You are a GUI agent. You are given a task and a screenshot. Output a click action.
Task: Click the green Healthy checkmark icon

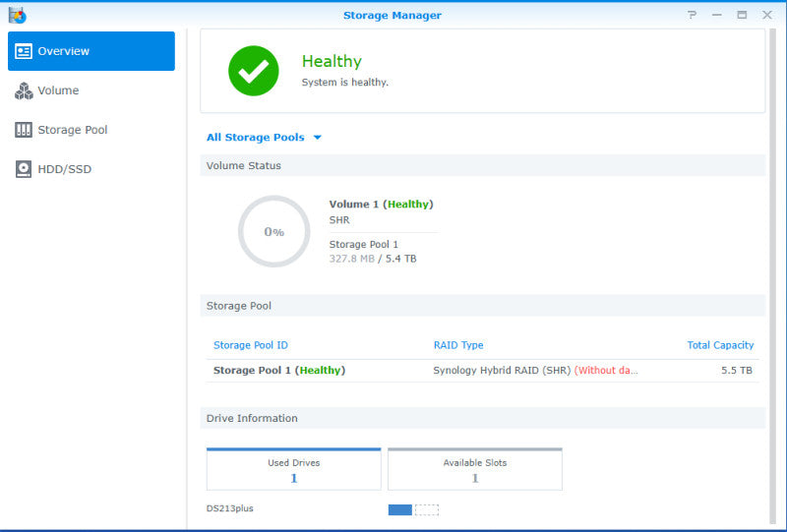pyautogui.click(x=254, y=71)
